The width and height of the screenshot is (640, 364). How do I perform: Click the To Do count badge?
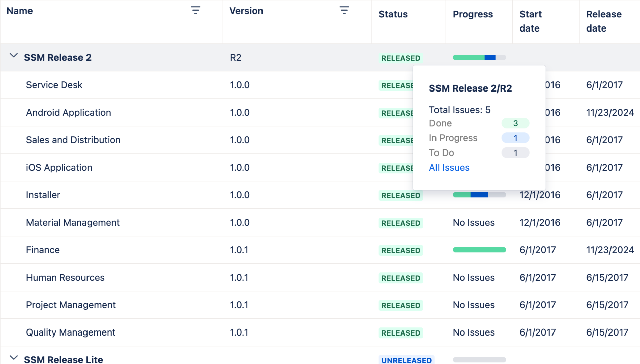click(x=515, y=153)
